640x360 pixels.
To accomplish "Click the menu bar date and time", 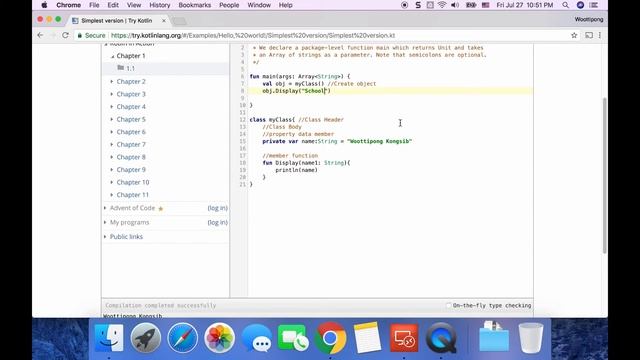I will pos(524,5).
